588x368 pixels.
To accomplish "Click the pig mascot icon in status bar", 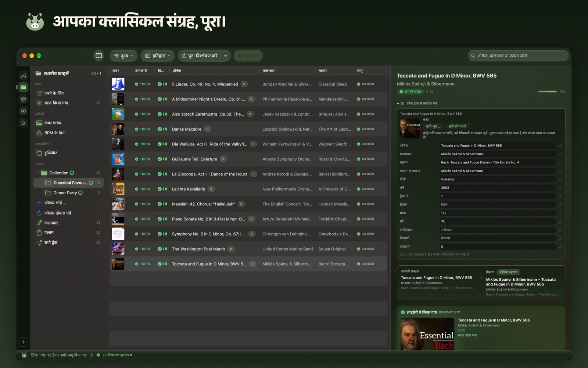I will coord(24,355).
